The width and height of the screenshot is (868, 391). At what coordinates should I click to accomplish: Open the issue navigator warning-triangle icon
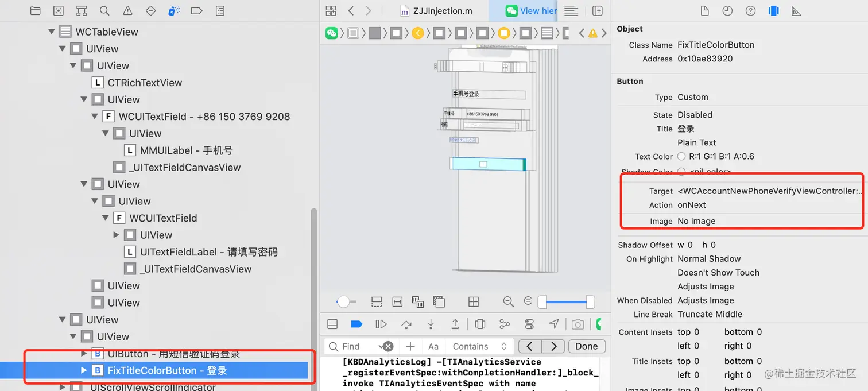[127, 11]
